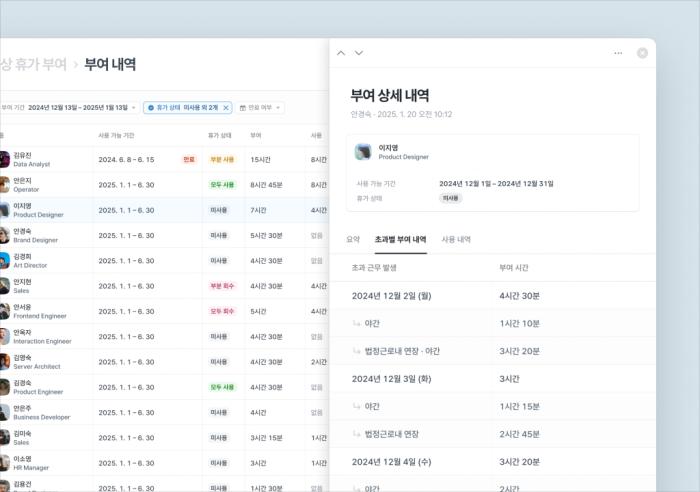This screenshot has height=492, width=700.
Task: Click the 15시간 granted value
Action: [260, 159]
